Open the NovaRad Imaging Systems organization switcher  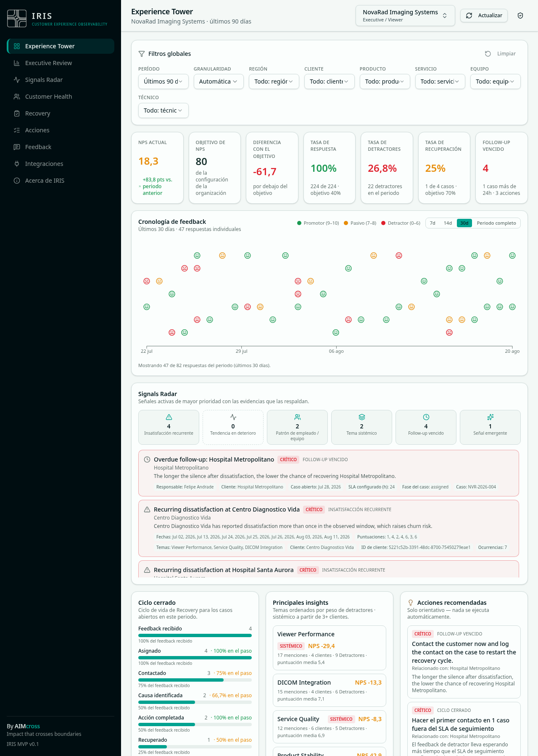click(x=405, y=16)
